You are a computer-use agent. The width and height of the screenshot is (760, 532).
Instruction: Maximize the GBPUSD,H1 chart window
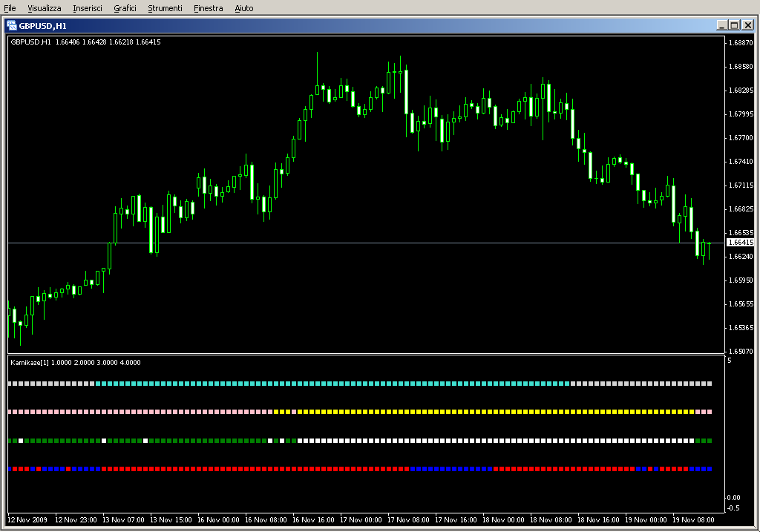[x=734, y=25]
